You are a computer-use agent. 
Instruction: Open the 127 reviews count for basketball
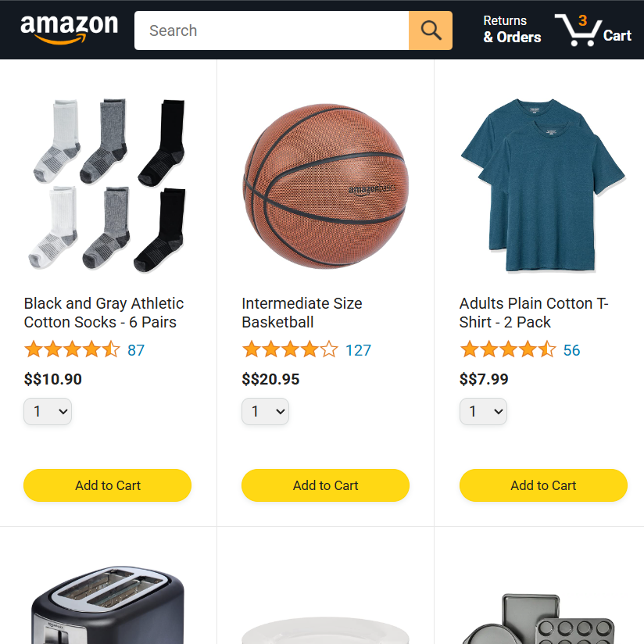pyautogui.click(x=358, y=350)
